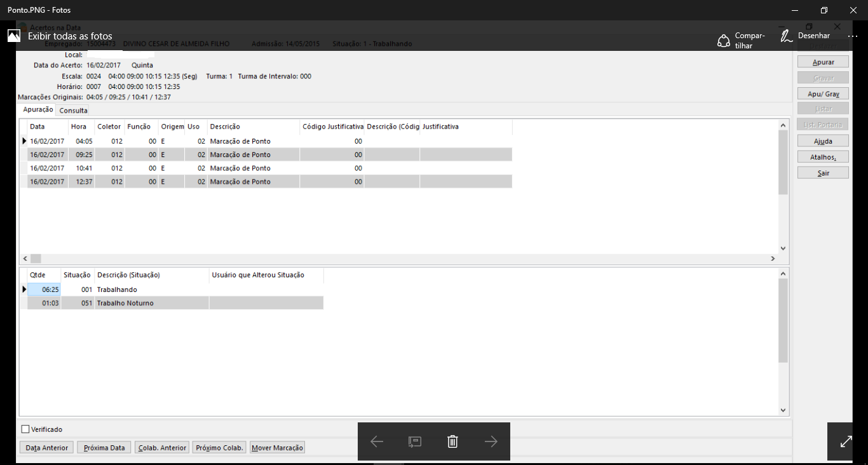Viewport: 868px width, 465px height.
Task: Go to next photo arrow
Action: pos(491,441)
